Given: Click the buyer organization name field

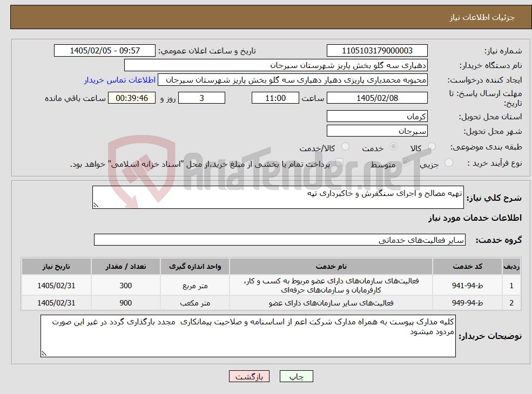Looking at the screenshot, I should tap(276, 65).
